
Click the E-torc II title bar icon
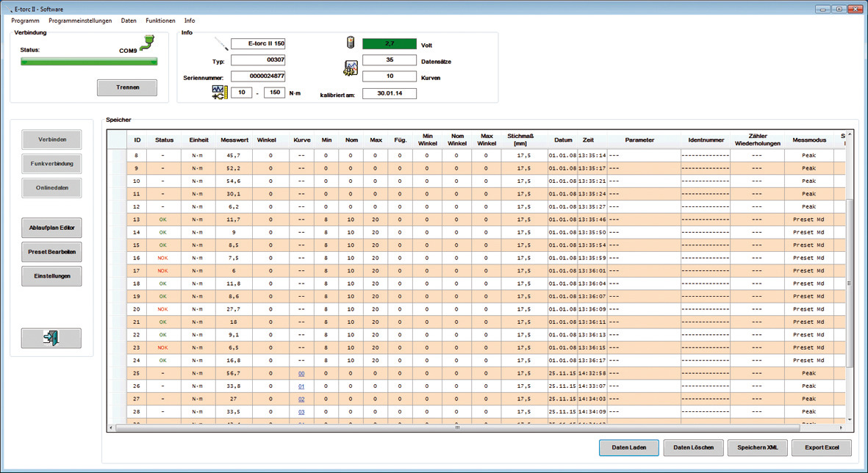click(7, 8)
